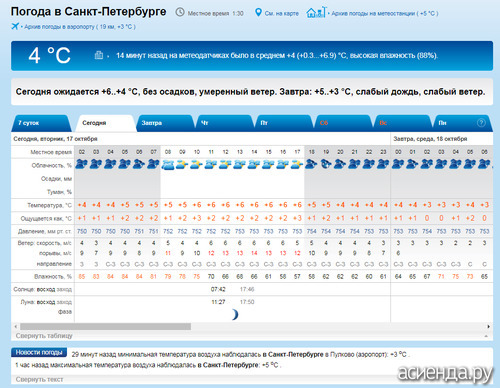Select the Сб forecast tab
The height and width of the screenshot is (388, 500).
tap(343, 123)
